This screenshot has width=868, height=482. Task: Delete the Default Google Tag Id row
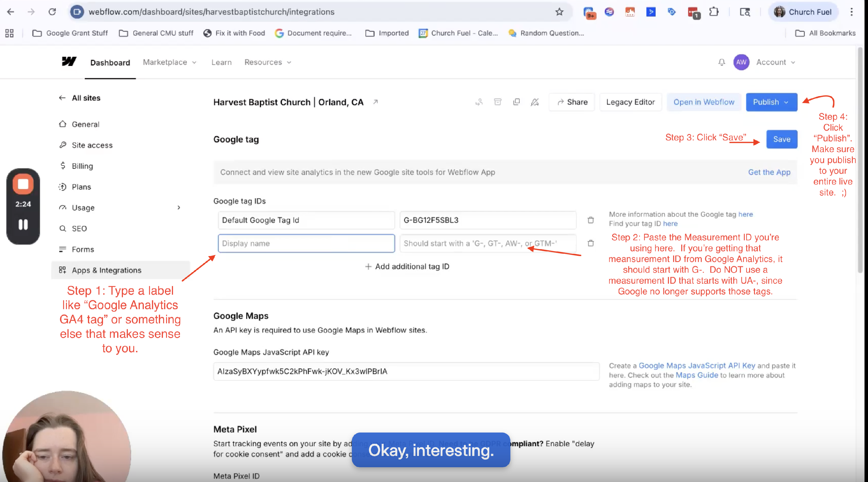(x=591, y=220)
